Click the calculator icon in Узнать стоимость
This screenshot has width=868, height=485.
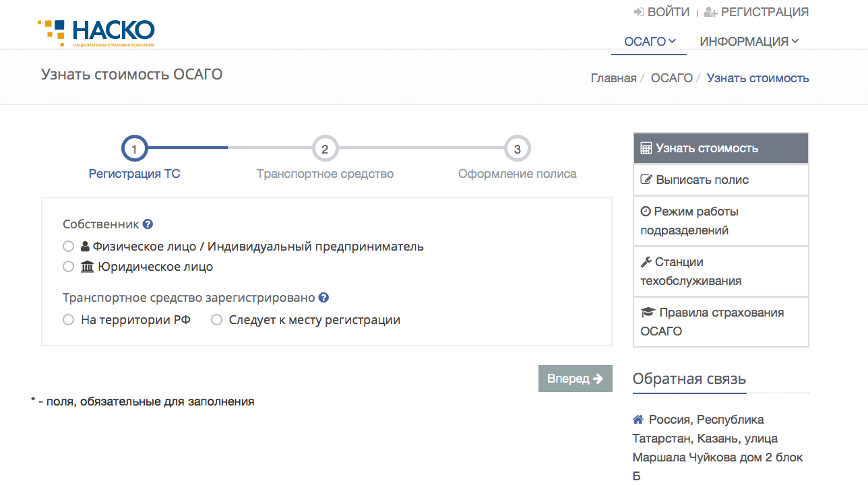pos(646,148)
